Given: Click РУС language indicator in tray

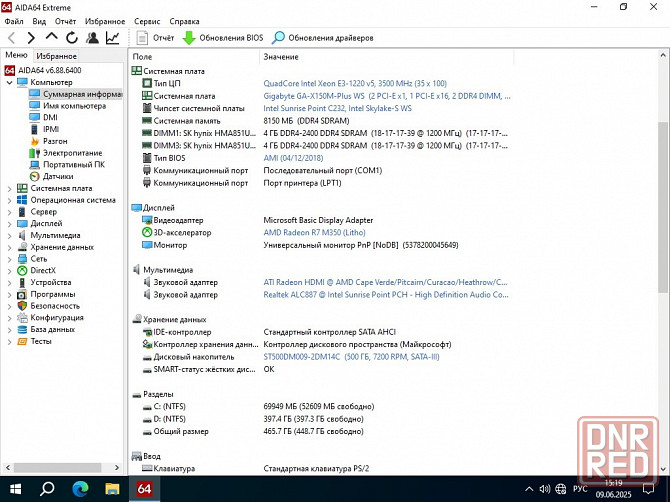Looking at the screenshot, I should coord(580,489).
